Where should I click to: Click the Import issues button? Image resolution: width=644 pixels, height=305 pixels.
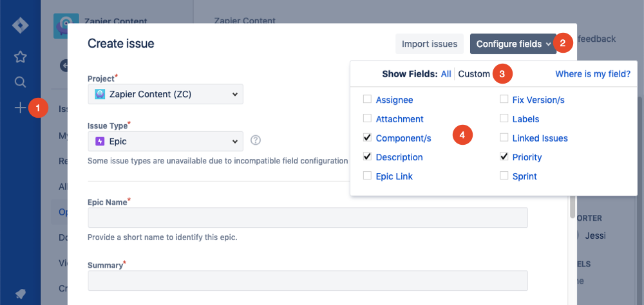coord(429,44)
